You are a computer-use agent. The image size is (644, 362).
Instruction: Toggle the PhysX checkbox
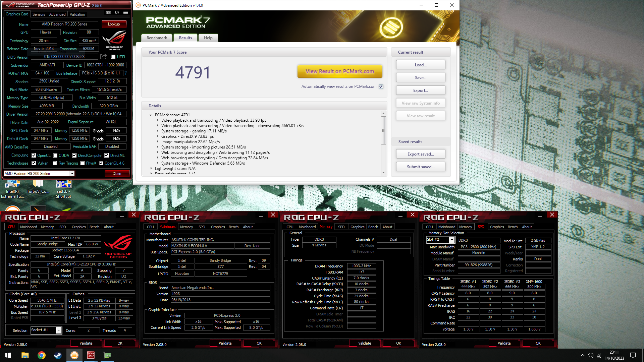pos(83,163)
